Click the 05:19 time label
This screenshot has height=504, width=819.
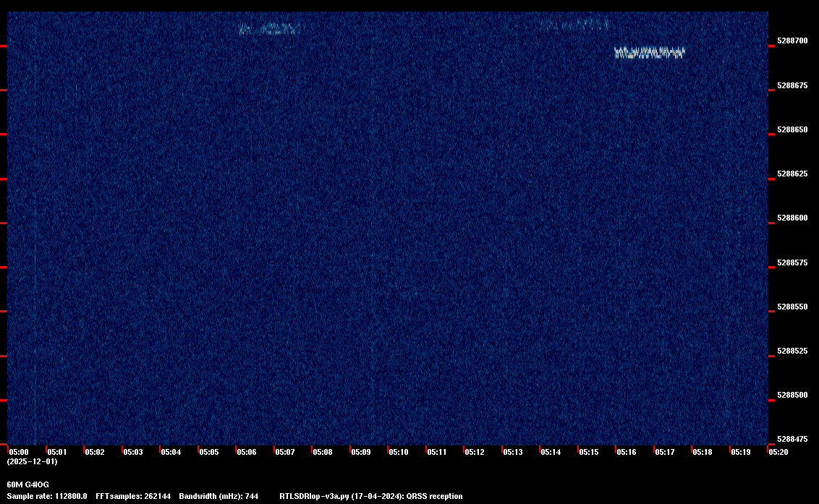pos(741,452)
